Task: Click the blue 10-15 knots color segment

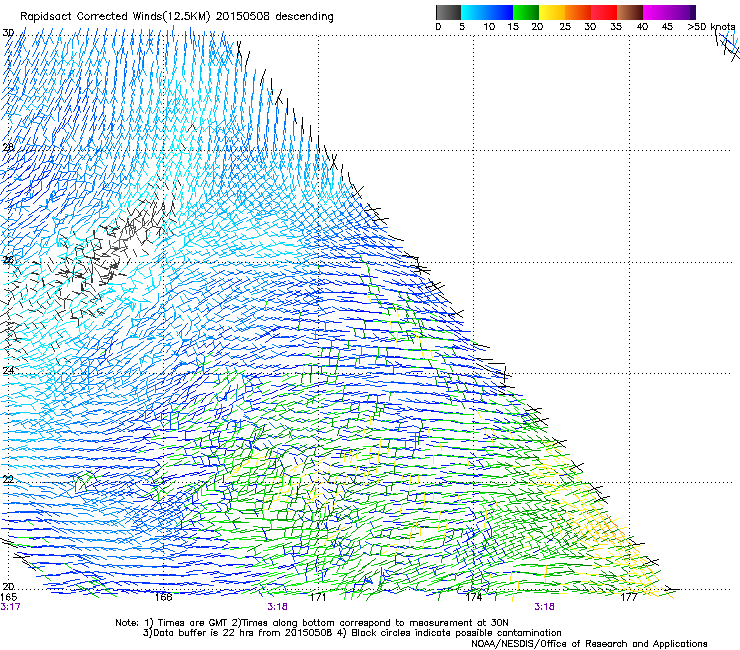Action: 500,12
